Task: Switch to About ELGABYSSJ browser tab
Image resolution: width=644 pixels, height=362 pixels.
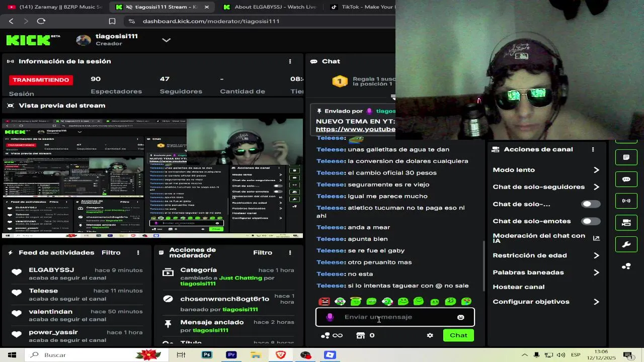Action: click(270, 7)
